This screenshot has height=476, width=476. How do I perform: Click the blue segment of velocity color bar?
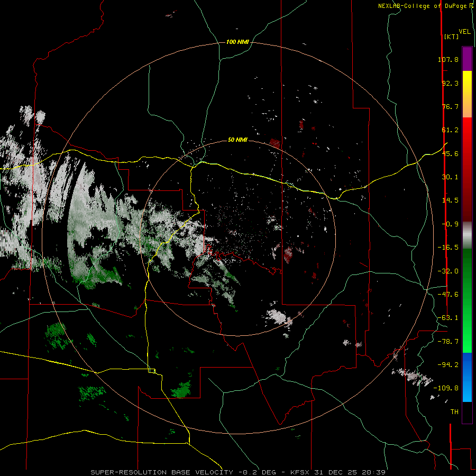[467, 377]
